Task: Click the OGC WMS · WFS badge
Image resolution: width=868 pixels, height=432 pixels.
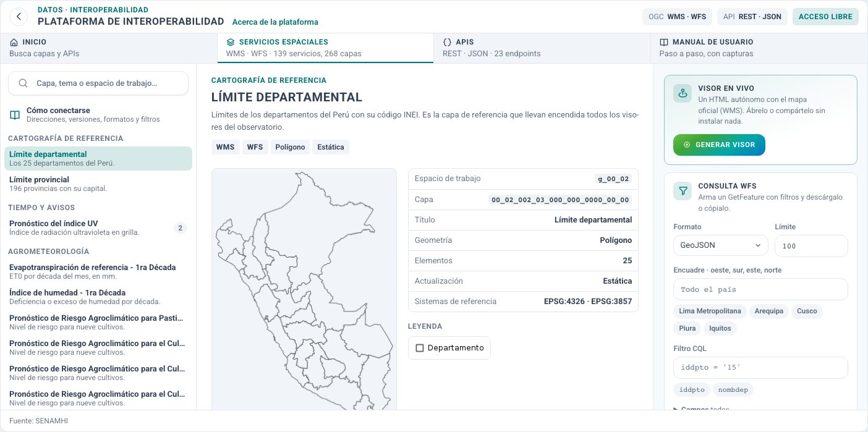Action: (x=678, y=17)
